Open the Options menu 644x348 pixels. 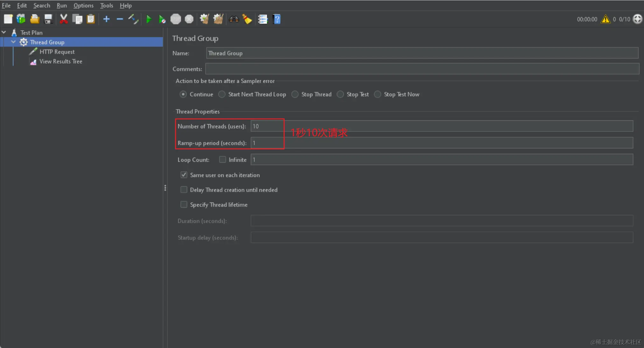click(x=83, y=5)
